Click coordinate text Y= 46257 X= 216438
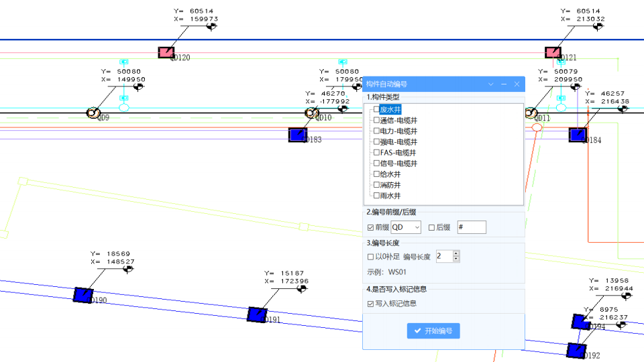Image resolution: width=644 pixels, height=362 pixels. click(x=607, y=97)
